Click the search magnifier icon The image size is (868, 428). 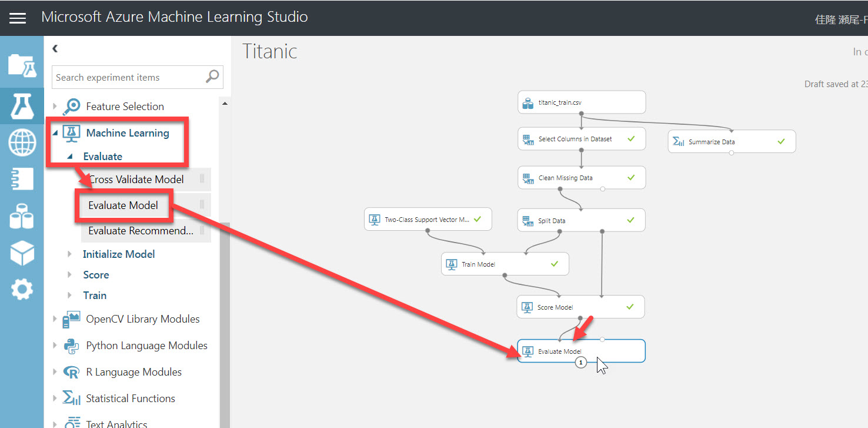212,77
